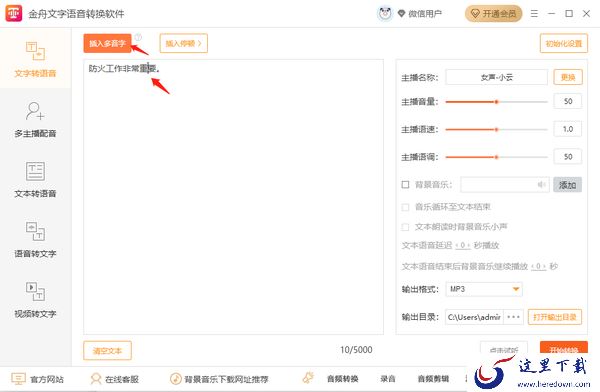Screen dimensions: 600x392
Task: Toggle the 文本朗读时背景音乐小声 checkbox
Action: tap(405, 227)
